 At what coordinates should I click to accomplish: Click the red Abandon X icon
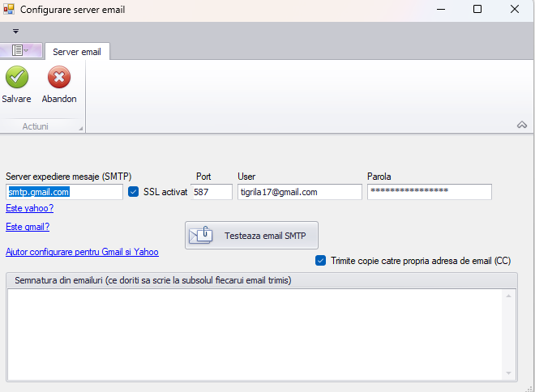59,79
